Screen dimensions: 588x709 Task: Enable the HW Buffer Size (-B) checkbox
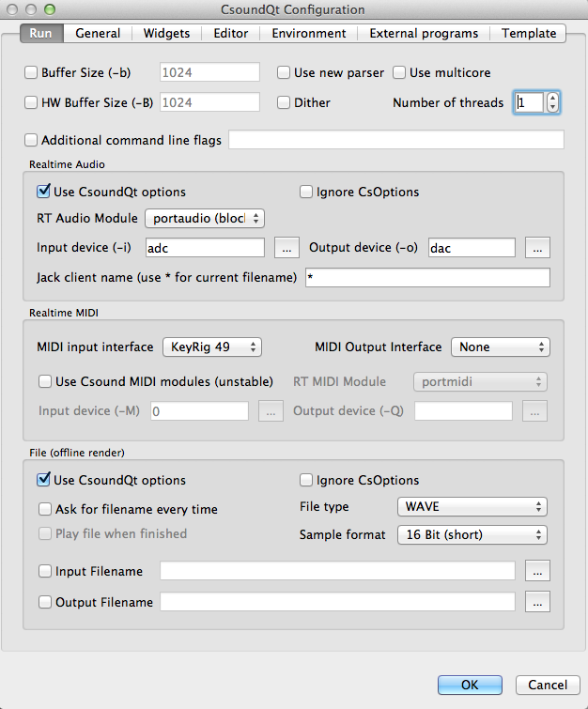point(31,102)
